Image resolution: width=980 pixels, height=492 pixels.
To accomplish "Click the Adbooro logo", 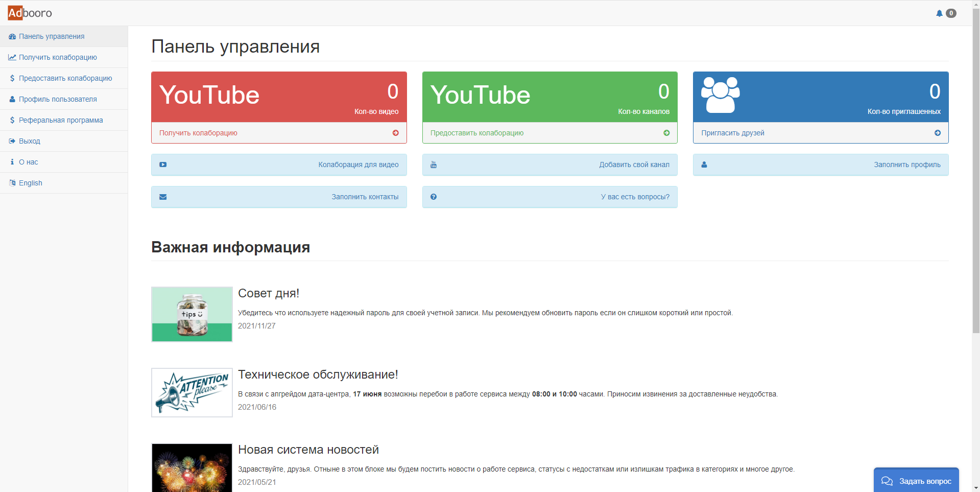I will pyautogui.click(x=30, y=13).
